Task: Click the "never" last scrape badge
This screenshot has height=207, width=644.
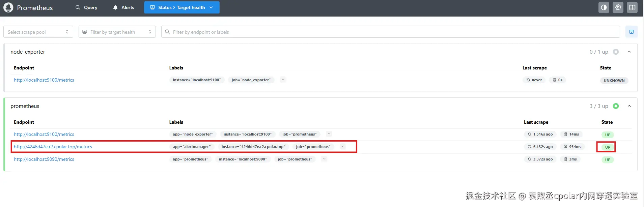Action: point(534,80)
